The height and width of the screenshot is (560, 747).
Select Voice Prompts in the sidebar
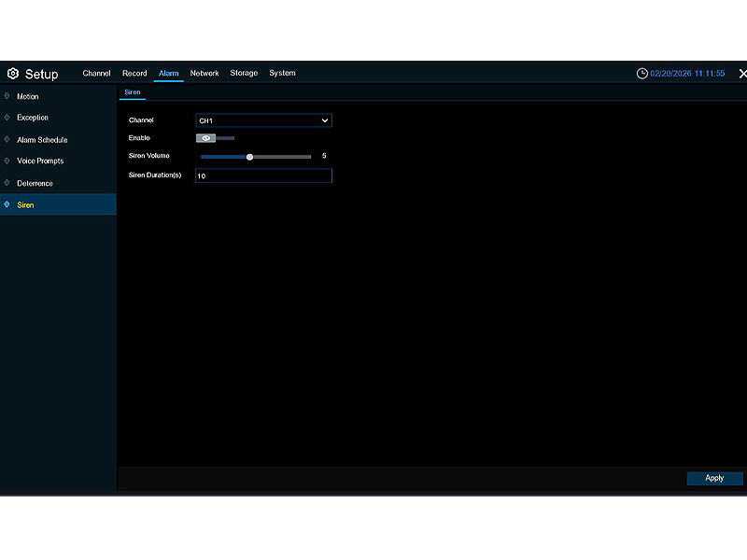click(x=41, y=161)
